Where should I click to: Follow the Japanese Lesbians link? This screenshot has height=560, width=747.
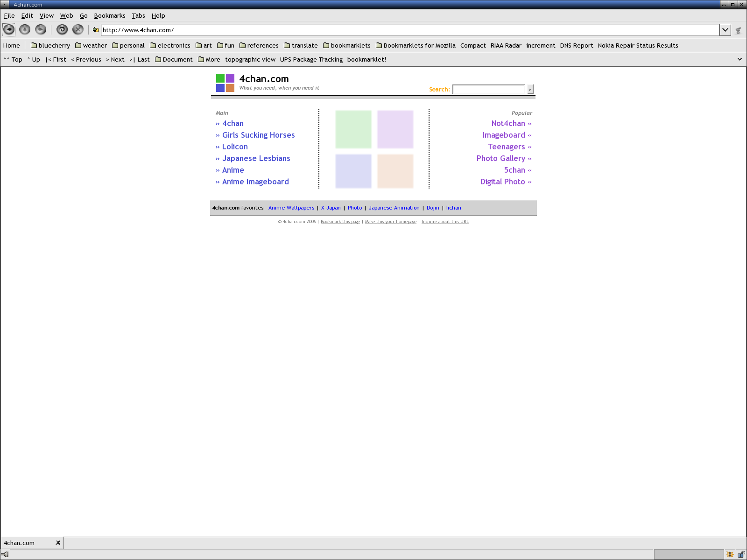point(256,158)
